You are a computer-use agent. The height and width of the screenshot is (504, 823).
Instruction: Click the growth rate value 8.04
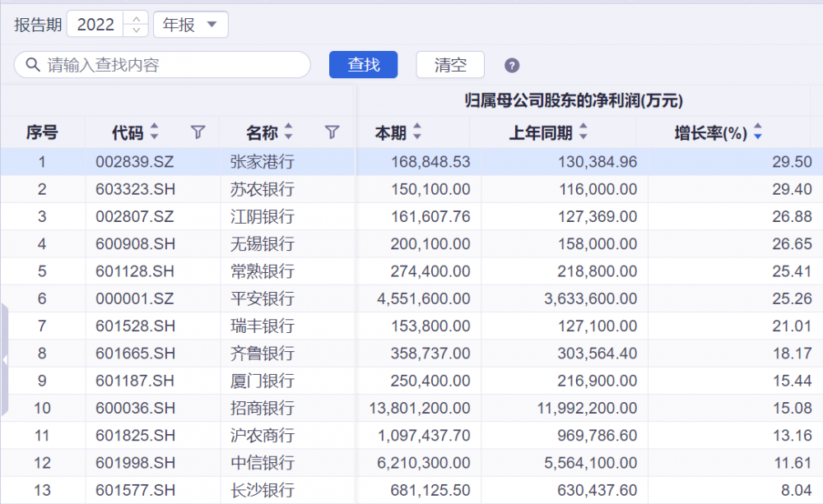pos(796,490)
